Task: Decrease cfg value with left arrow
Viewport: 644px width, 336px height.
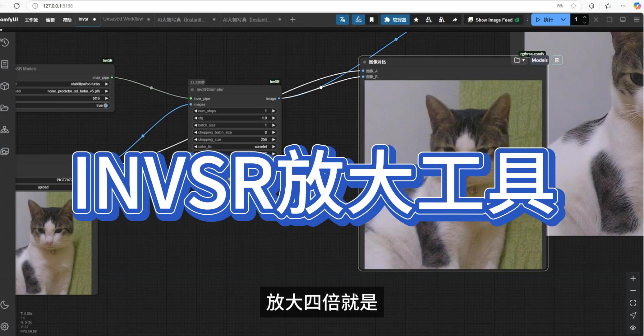Action: 195,118
